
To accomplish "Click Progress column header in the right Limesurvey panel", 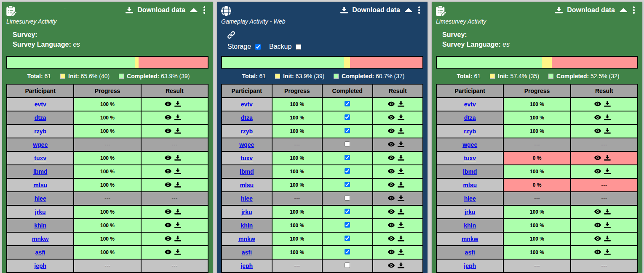I will point(537,91).
